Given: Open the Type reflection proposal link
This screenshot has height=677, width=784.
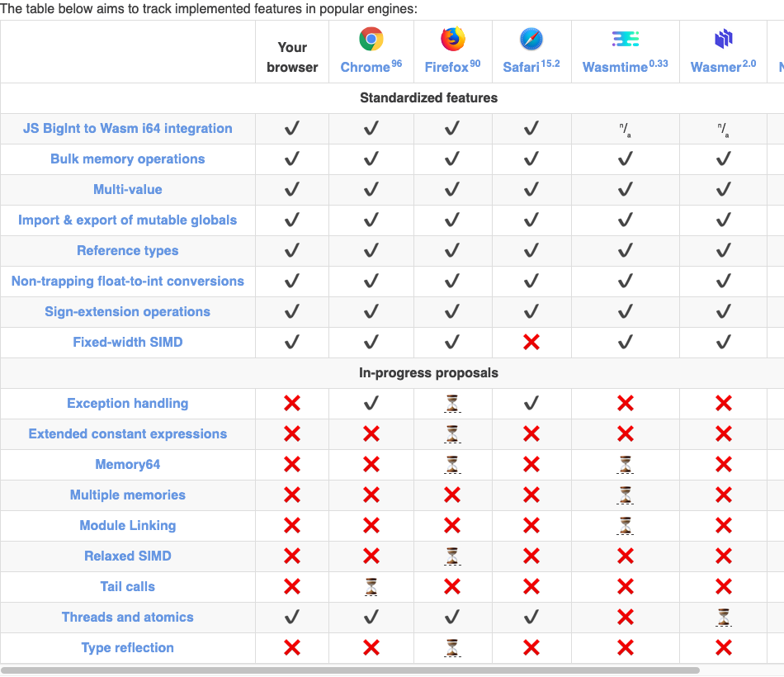Looking at the screenshot, I should 127,647.
